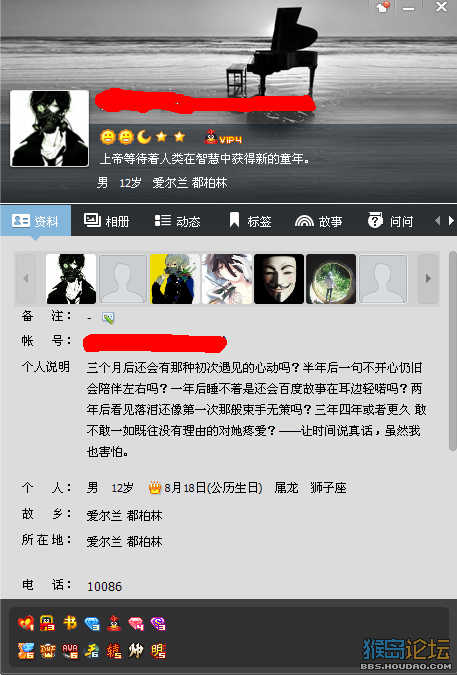The width and height of the screenshot is (457, 675).
Task: Show next avatars in photo strip
Action: [x=428, y=279]
